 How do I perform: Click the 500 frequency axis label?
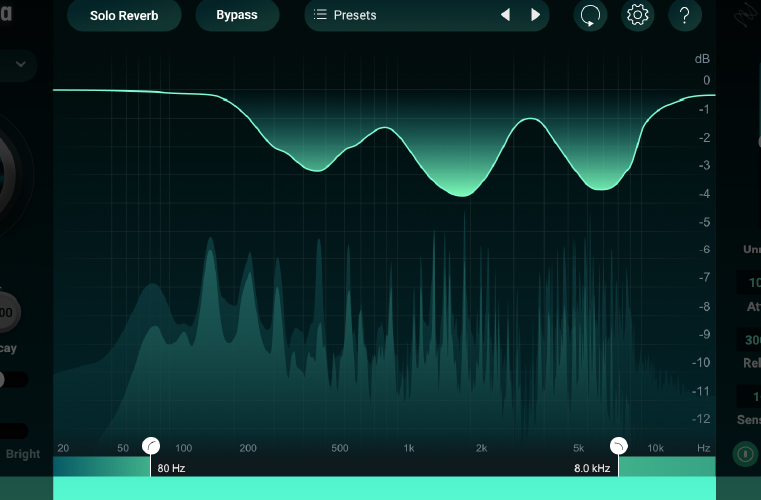tap(340, 448)
